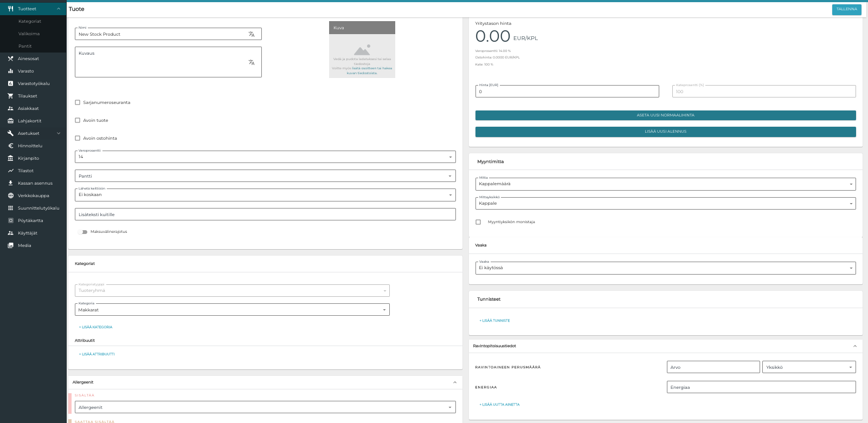This screenshot has height=423, width=868.
Task: Open Kategoriat in the sidebar submenu
Action: (x=30, y=21)
